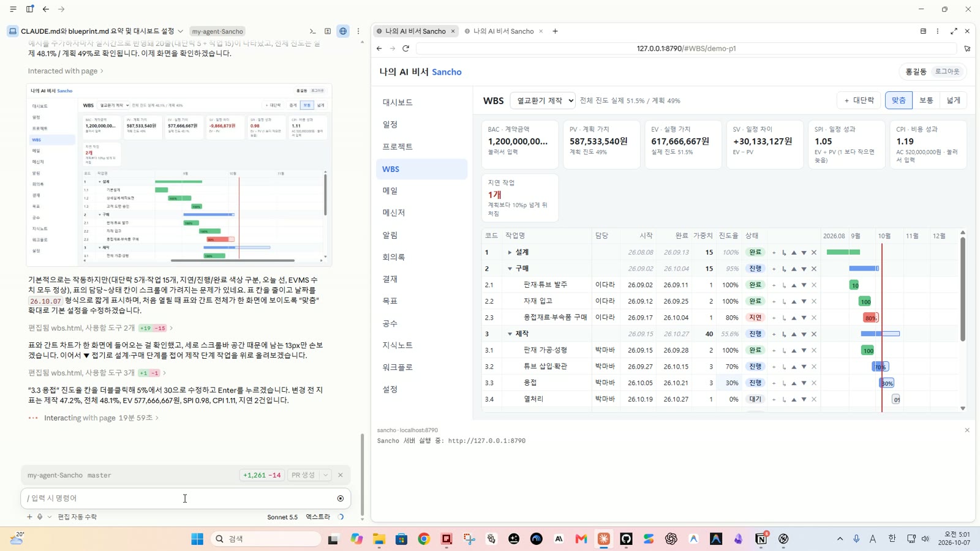Viewport: 980px width, 551px height.
Task: Expand the 설계 group row
Action: pos(510,252)
